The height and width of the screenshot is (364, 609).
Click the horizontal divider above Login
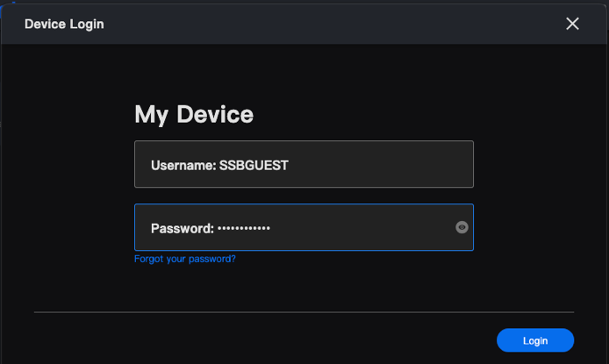click(304, 311)
